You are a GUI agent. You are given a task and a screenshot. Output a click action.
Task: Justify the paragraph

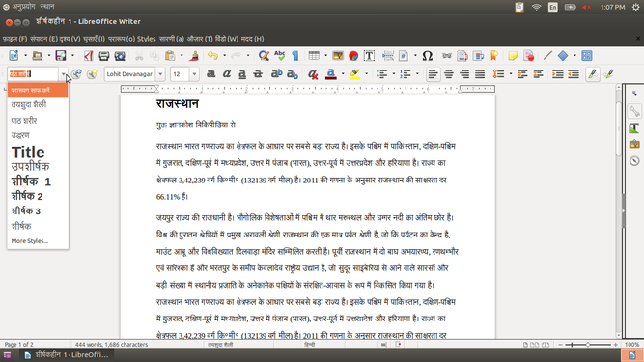pyautogui.click(x=480, y=74)
